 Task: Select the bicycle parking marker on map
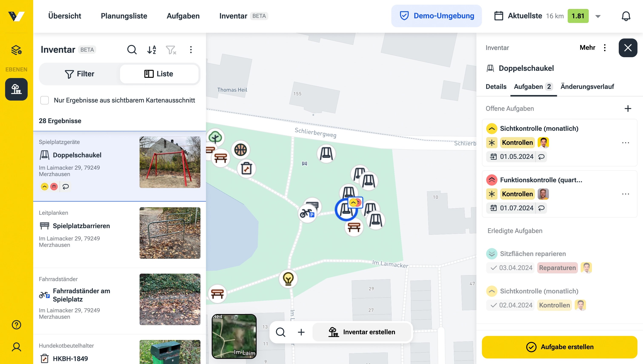pyautogui.click(x=307, y=214)
